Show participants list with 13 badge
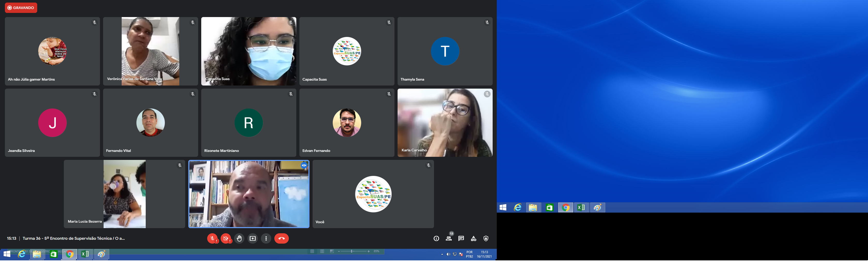This screenshot has width=868, height=279. 448,238
